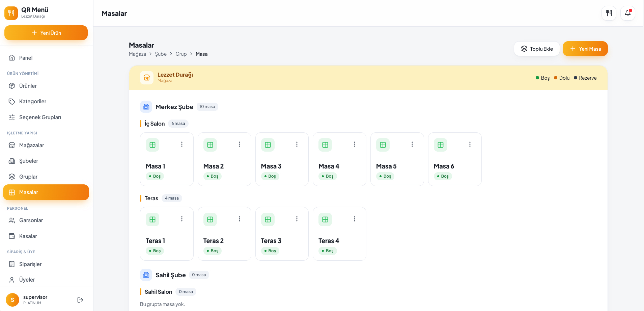This screenshot has height=311, width=644.
Task: Click the "Sahil Salon" group heading
Action: click(158, 292)
